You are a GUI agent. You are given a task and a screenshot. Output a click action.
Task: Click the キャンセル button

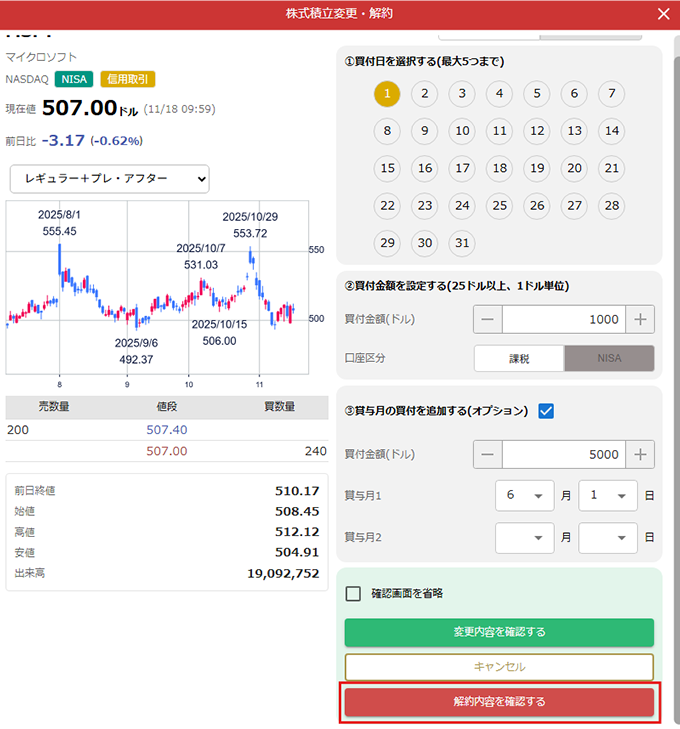click(x=499, y=667)
